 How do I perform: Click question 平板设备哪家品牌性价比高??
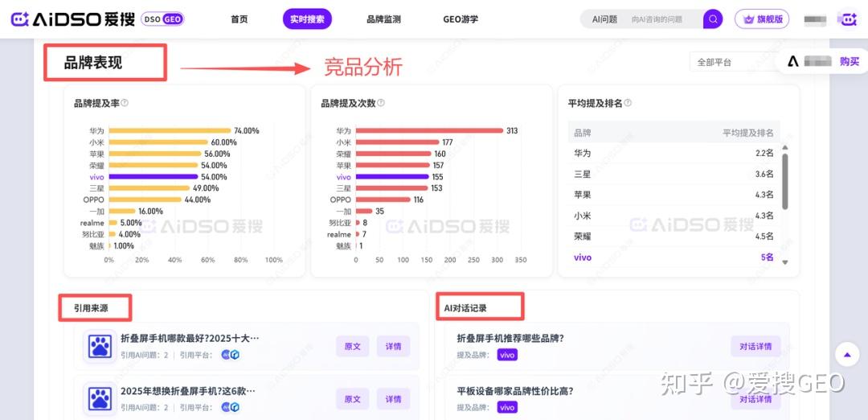tap(515, 391)
